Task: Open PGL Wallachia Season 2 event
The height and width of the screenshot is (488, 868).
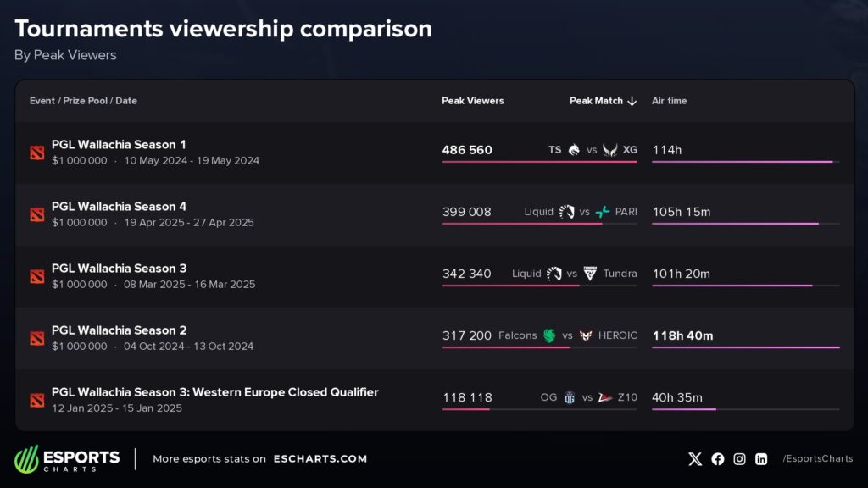Action: click(119, 330)
